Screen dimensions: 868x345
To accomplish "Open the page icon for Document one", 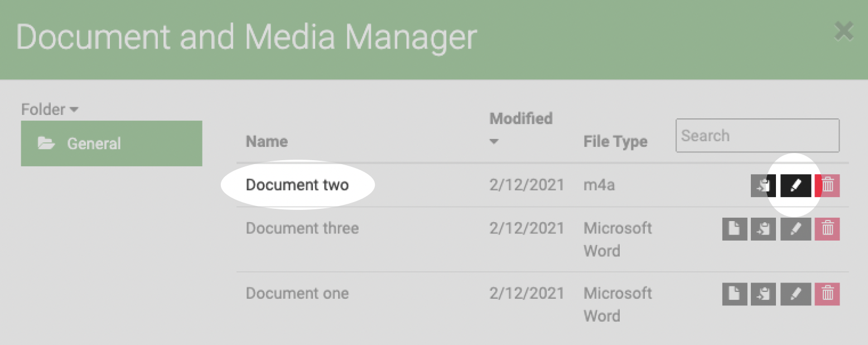I will [735, 294].
